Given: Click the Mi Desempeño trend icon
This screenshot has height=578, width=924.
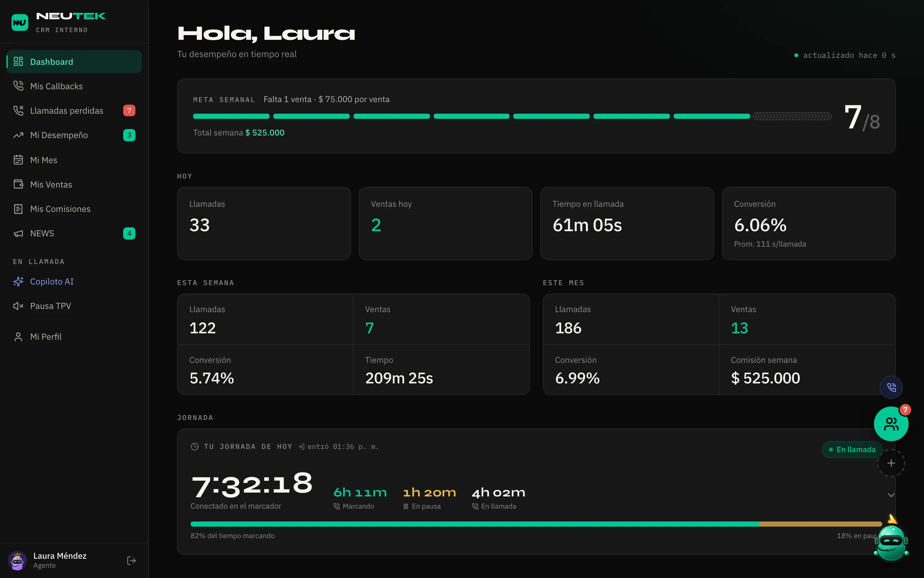Looking at the screenshot, I should [x=18, y=135].
